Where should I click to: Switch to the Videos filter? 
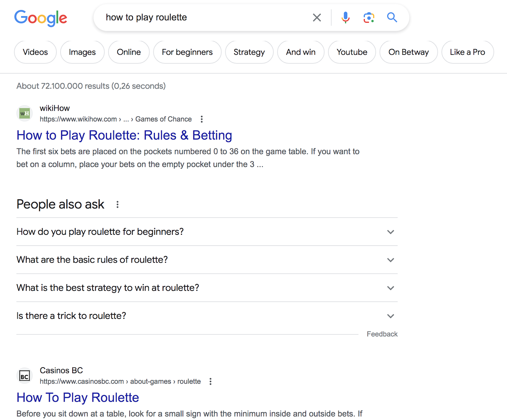pos(35,52)
